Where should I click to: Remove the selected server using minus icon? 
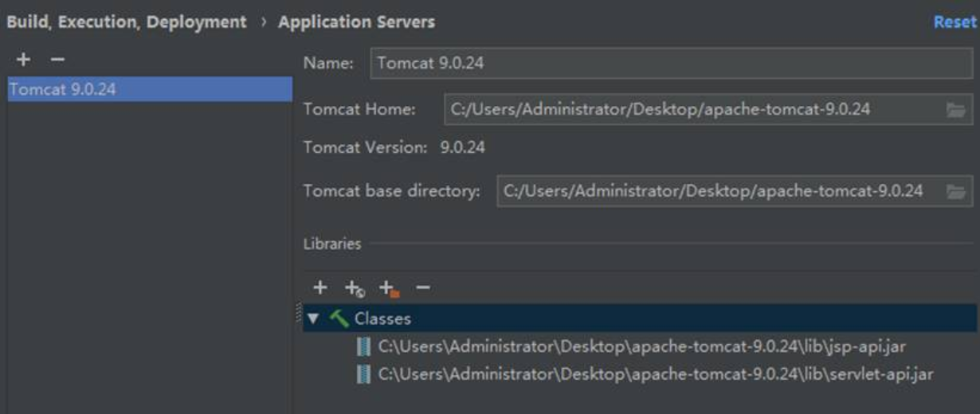point(57,60)
